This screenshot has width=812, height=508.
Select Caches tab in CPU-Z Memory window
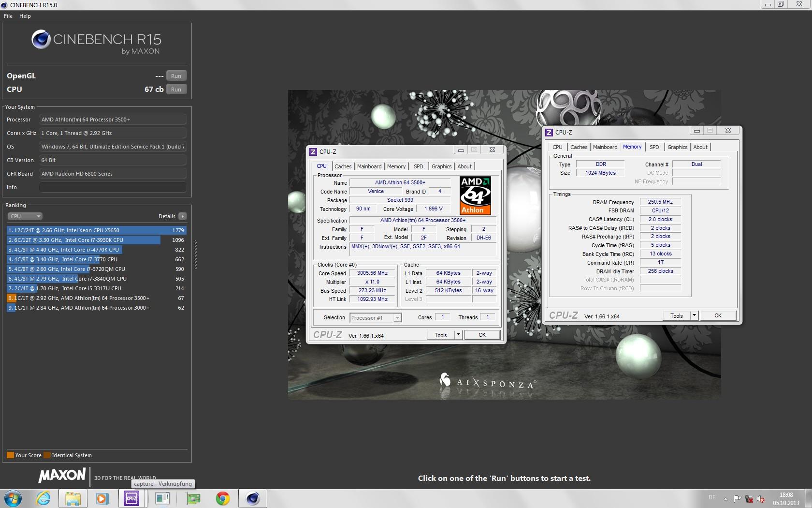[579, 147]
